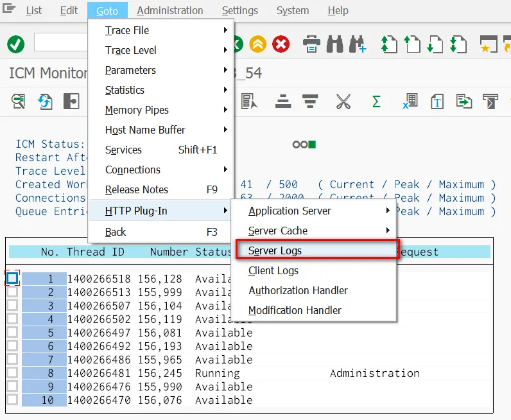Click the Refresh icon in ALV toolbar

(45, 101)
